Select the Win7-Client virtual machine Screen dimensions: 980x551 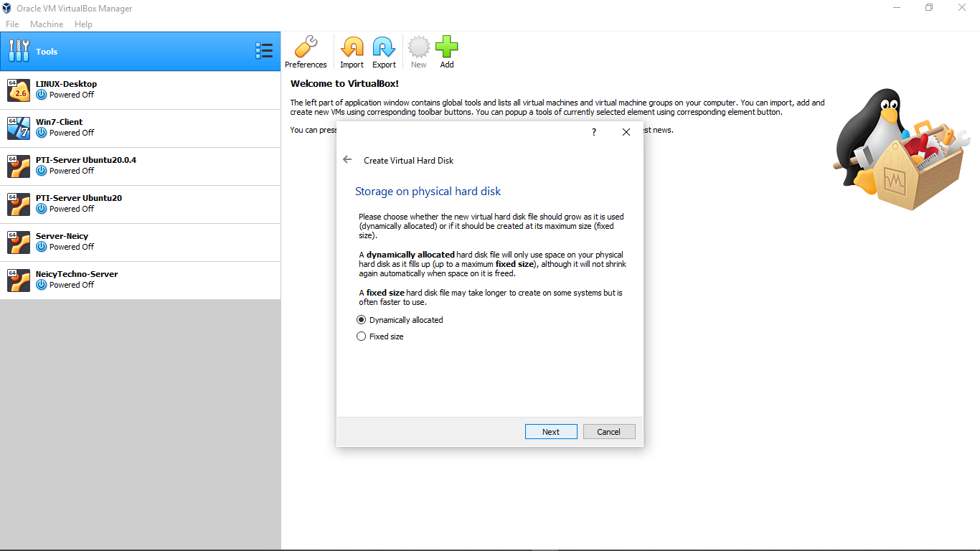point(141,128)
